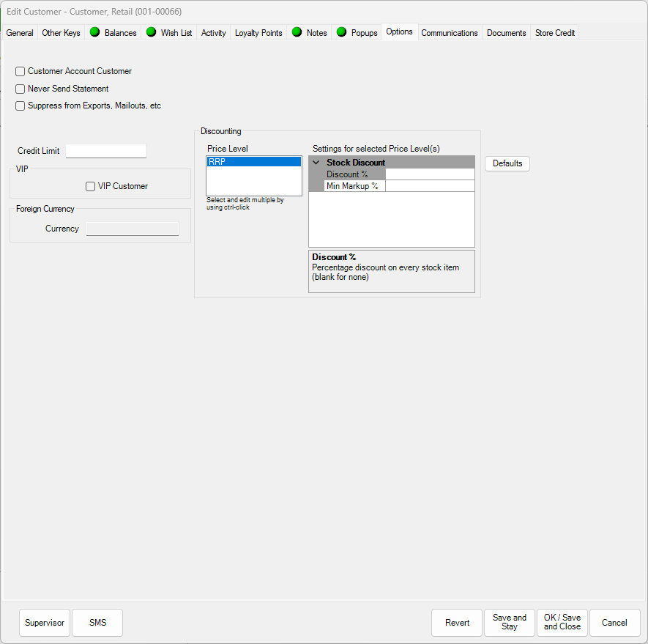This screenshot has width=648, height=644.
Task: Click the Defaults button in Discounting
Action: click(507, 163)
